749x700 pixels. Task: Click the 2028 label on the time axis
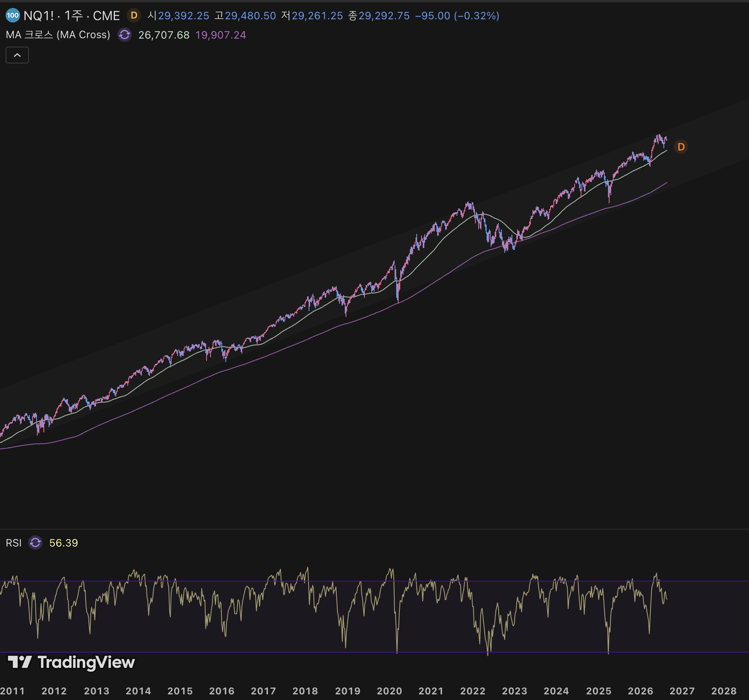click(724, 691)
